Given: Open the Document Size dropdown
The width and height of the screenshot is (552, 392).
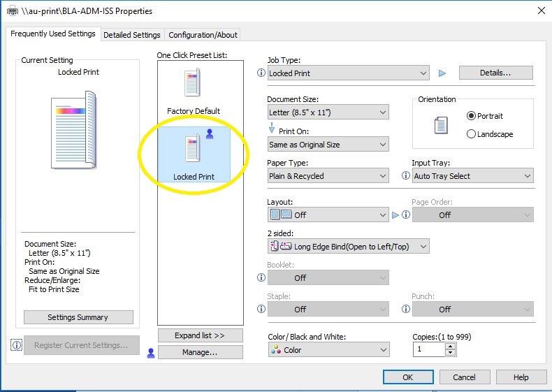Looking at the screenshot, I should [328, 112].
